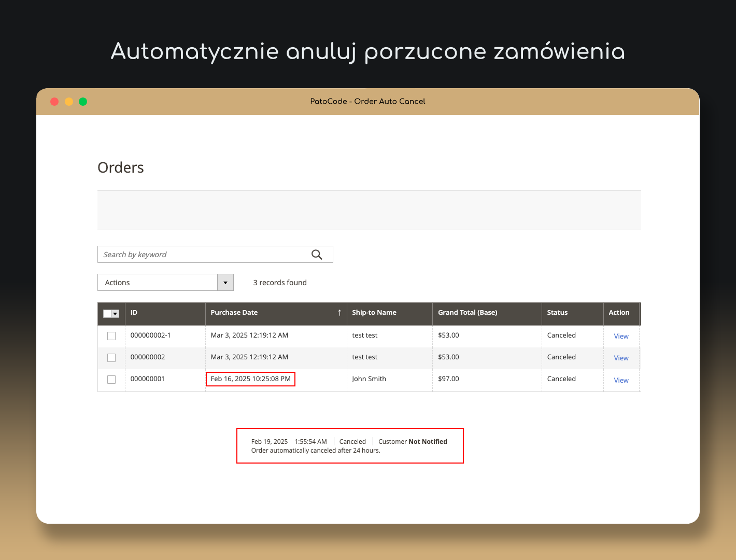This screenshot has width=736, height=560.
Task: Click the highlighted Purchase Date of order 000000001
Action: coord(250,379)
